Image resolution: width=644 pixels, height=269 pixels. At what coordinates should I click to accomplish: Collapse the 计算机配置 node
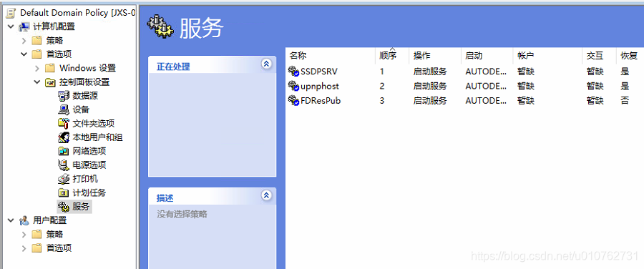point(11,26)
